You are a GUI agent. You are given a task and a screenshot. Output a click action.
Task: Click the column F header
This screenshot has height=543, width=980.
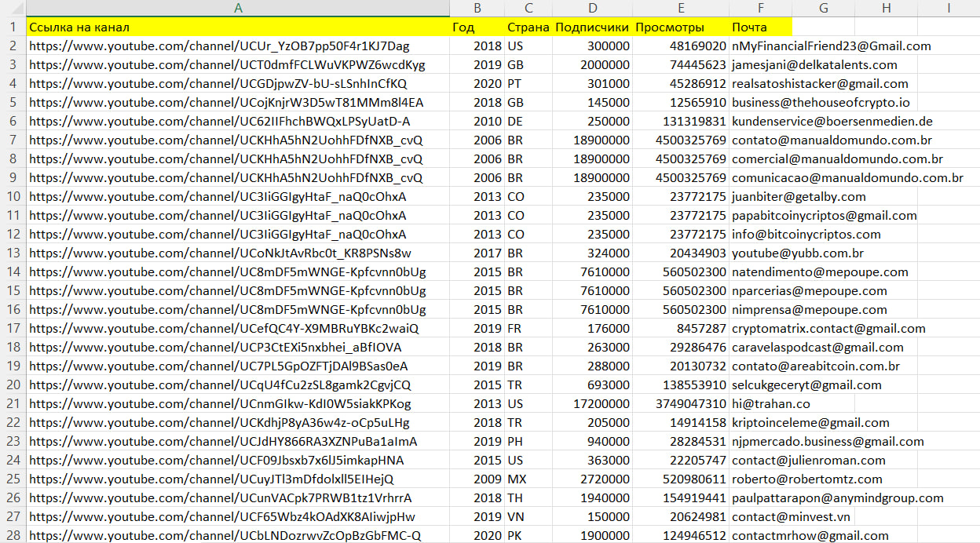coord(760,8)
